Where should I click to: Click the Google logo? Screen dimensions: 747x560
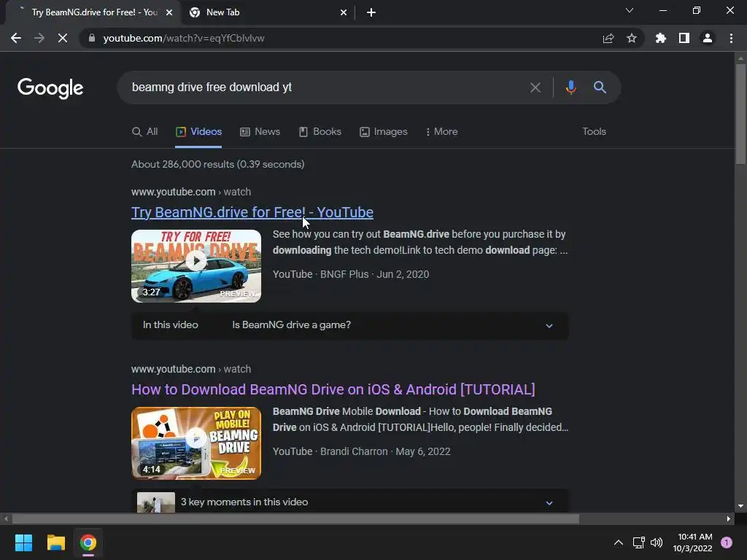click(50, 88)
